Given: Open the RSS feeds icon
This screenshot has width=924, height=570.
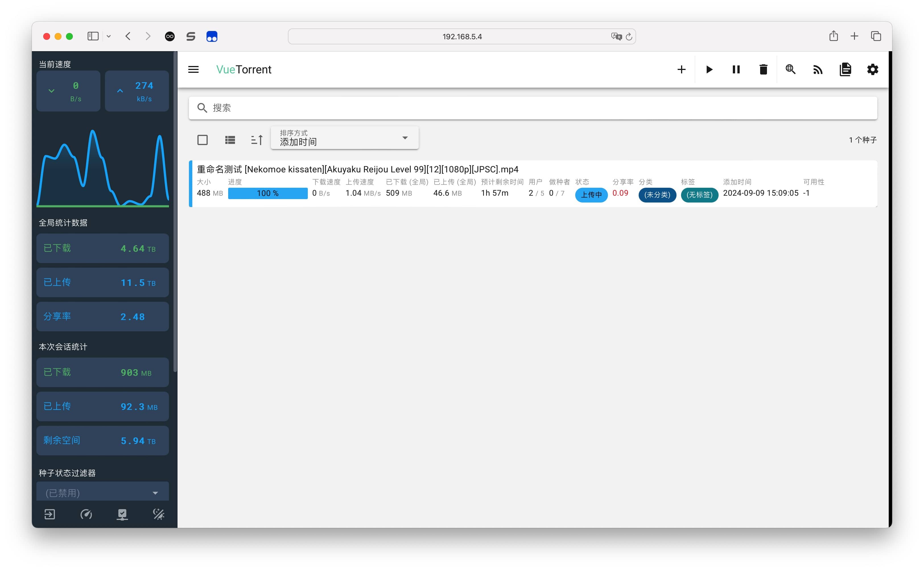Looking at the screenshot, I should (x=818, y=69).
